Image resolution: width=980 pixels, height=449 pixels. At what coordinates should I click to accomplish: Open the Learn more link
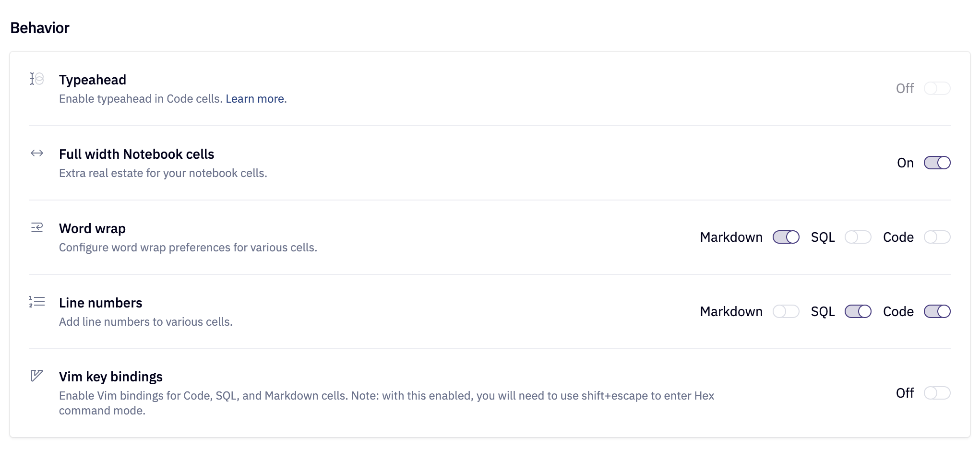255,98
